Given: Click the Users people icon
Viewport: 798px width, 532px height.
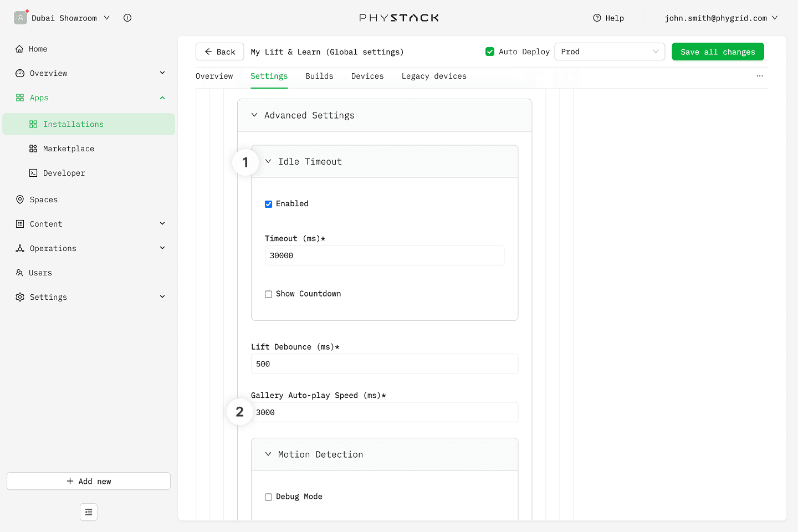Looking at the screenshot, I should (19, 273).
